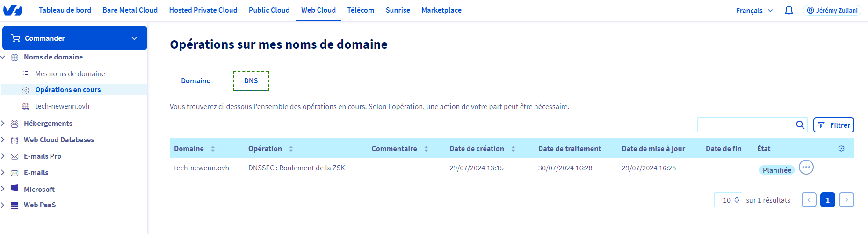Viewport: 868px width, 234px height.
Task: Go to Hosted Private Cloud
Action: [x=203, y=10]
